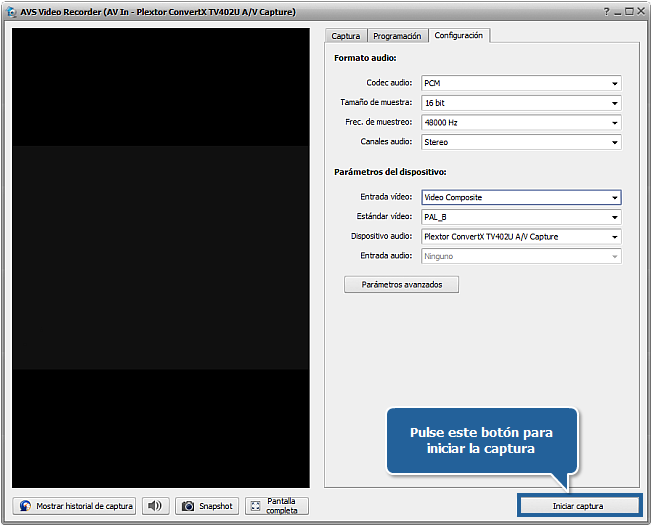Expand the Codec audio dropdown

521,83
